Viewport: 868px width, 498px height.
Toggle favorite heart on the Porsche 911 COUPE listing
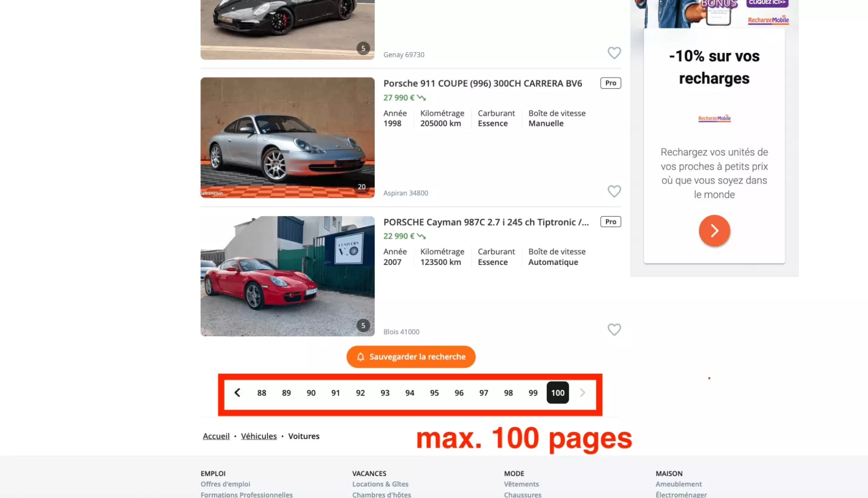coord(614,191)
